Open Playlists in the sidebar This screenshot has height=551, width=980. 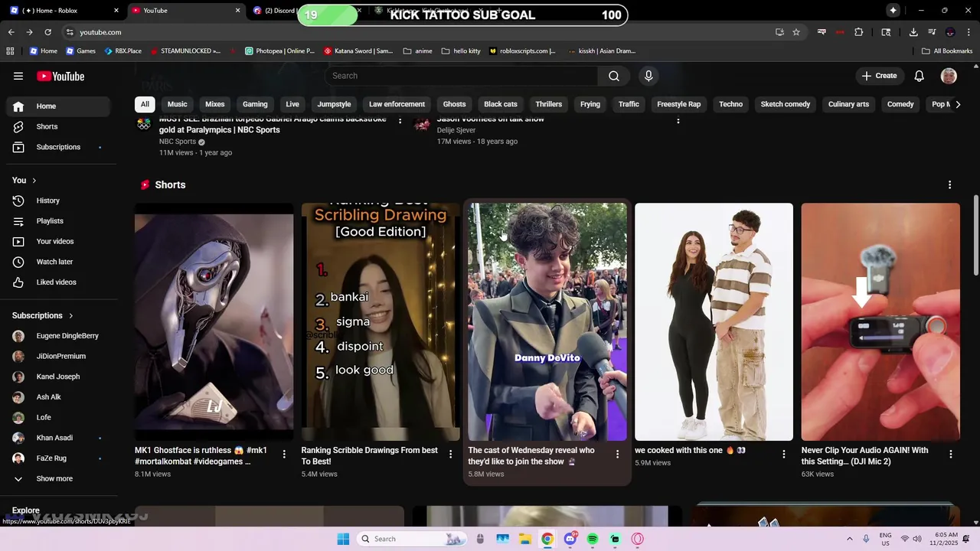tap(58, 221)
